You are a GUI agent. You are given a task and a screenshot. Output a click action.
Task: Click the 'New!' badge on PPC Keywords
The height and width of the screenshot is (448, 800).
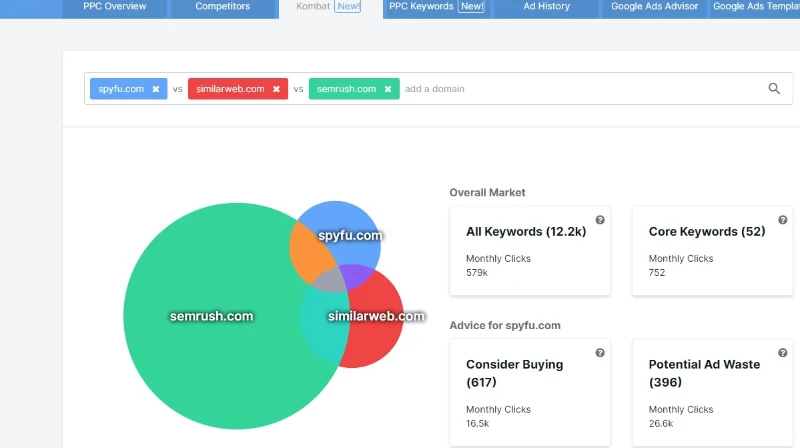coord(472,7)
